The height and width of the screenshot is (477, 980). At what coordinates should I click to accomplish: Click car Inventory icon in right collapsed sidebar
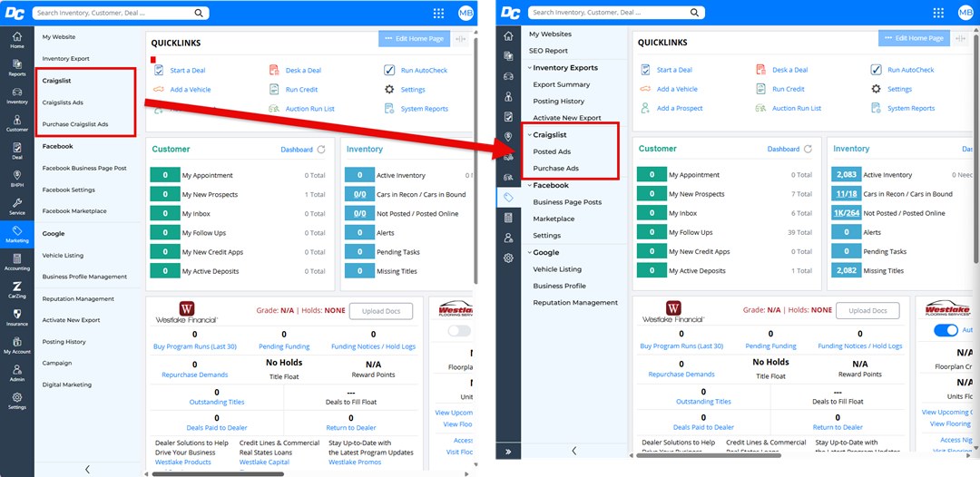(x=508, y=76)
